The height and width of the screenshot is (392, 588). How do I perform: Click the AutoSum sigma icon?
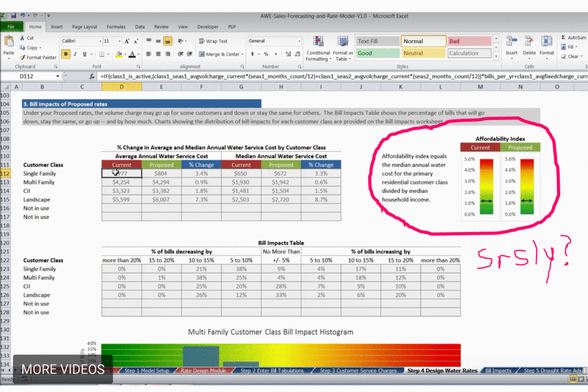[563, 38]
